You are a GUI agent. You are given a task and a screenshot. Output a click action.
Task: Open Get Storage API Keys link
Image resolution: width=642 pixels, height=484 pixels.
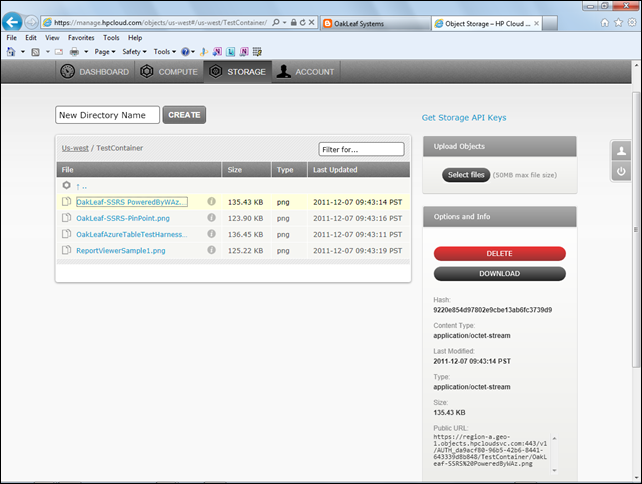[x=464, y=118]
